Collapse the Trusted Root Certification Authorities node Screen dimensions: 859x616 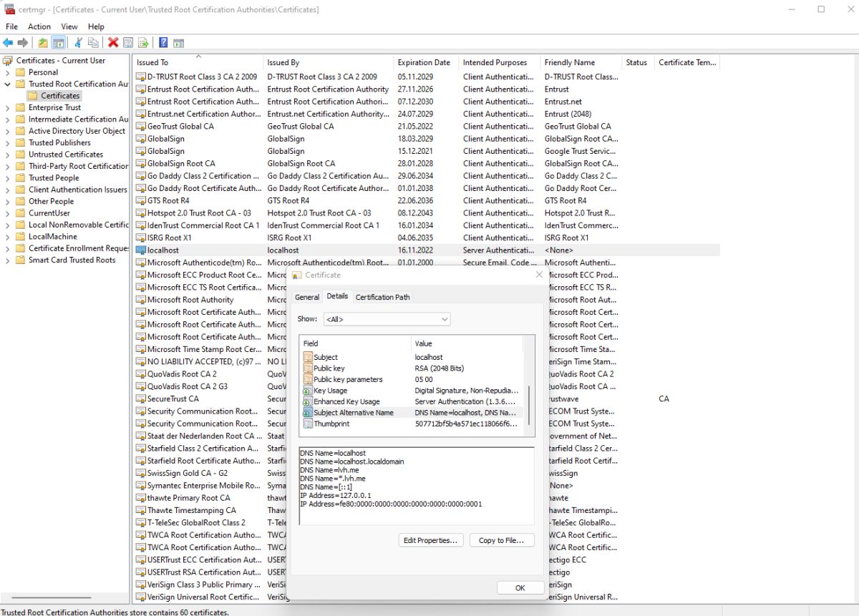pos(7,84)
